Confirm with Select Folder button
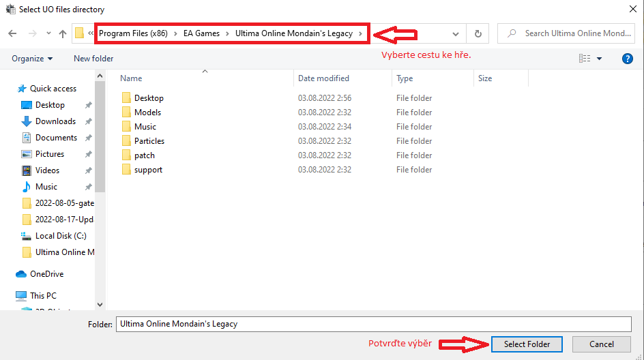 (527, 344)
